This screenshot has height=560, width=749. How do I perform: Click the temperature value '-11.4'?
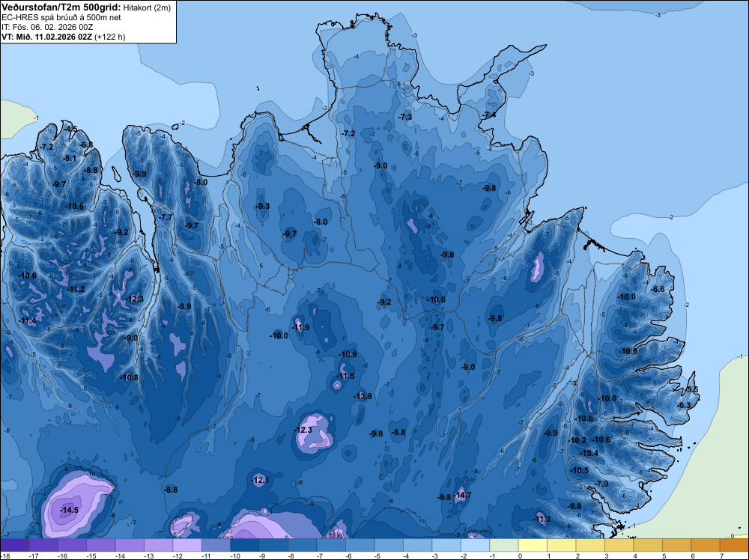(27, 321)
